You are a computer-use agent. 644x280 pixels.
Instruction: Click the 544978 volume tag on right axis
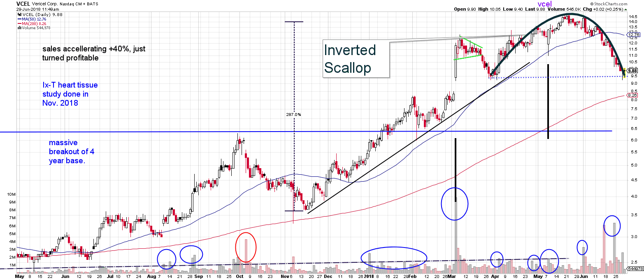tap(635, 268)
